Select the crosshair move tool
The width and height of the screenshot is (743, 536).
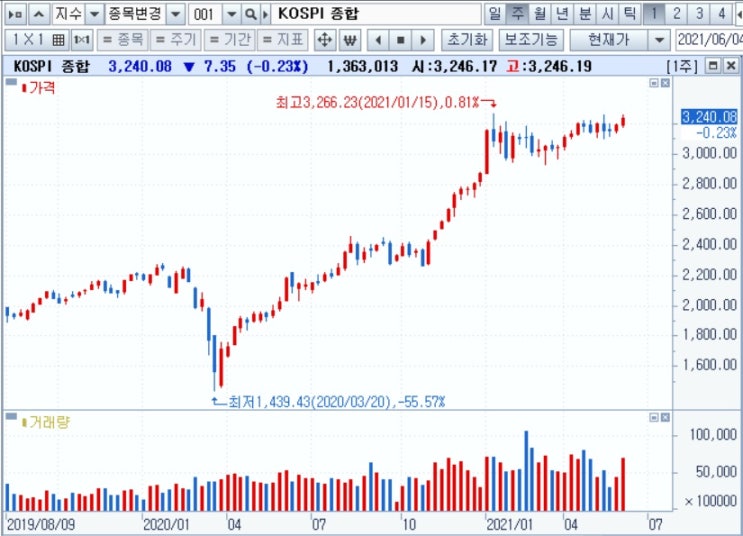[x=325, y=40]
